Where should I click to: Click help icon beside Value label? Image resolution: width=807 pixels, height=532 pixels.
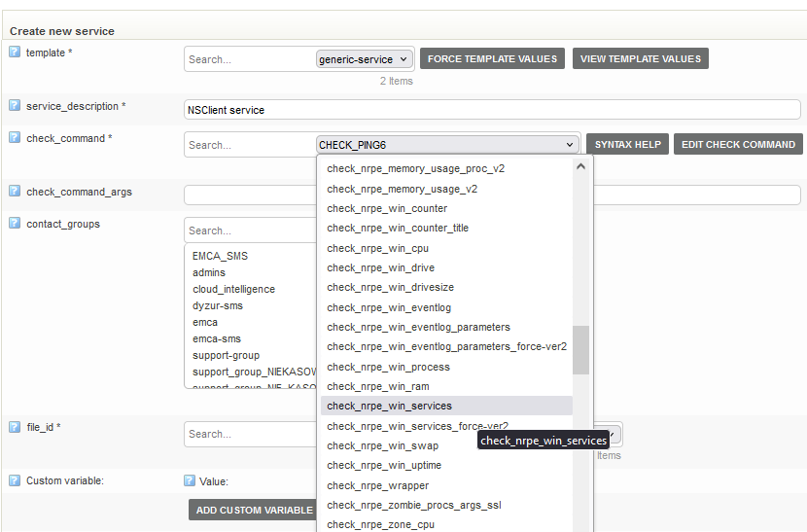coord(190,480)
